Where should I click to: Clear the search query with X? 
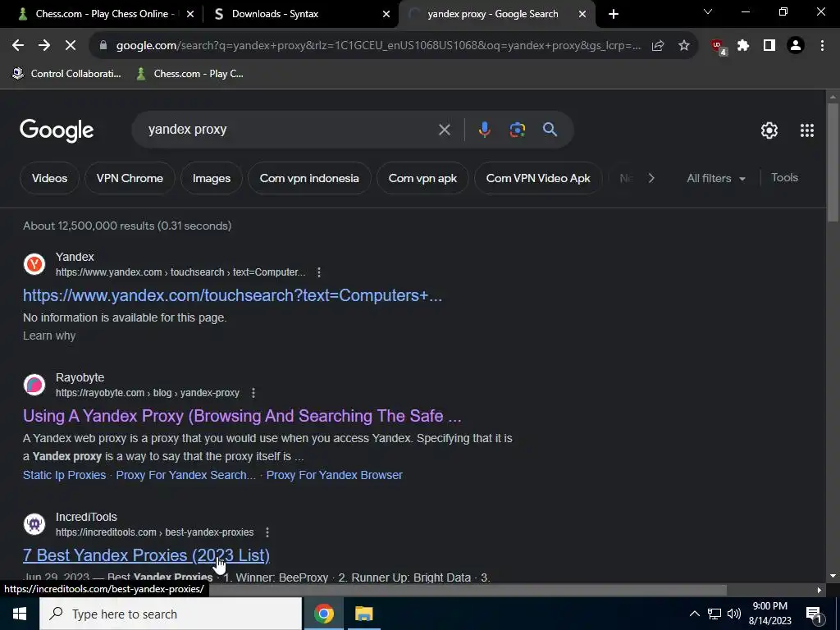click(x=444, y=130)
